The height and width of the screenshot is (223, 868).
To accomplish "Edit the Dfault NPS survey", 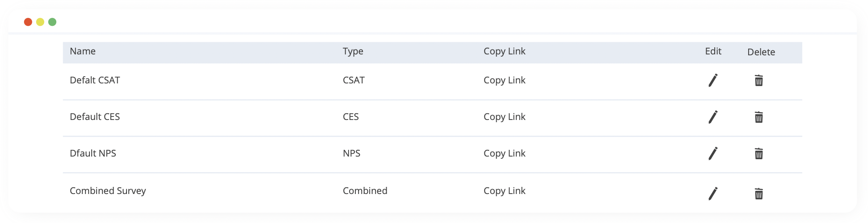I will 713,153.
